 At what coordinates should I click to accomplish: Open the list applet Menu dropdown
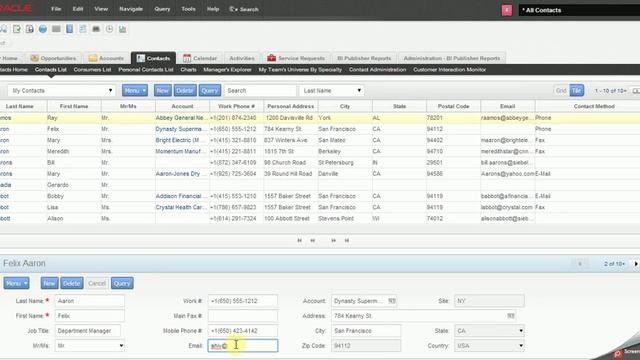click(x=135, y=91)
